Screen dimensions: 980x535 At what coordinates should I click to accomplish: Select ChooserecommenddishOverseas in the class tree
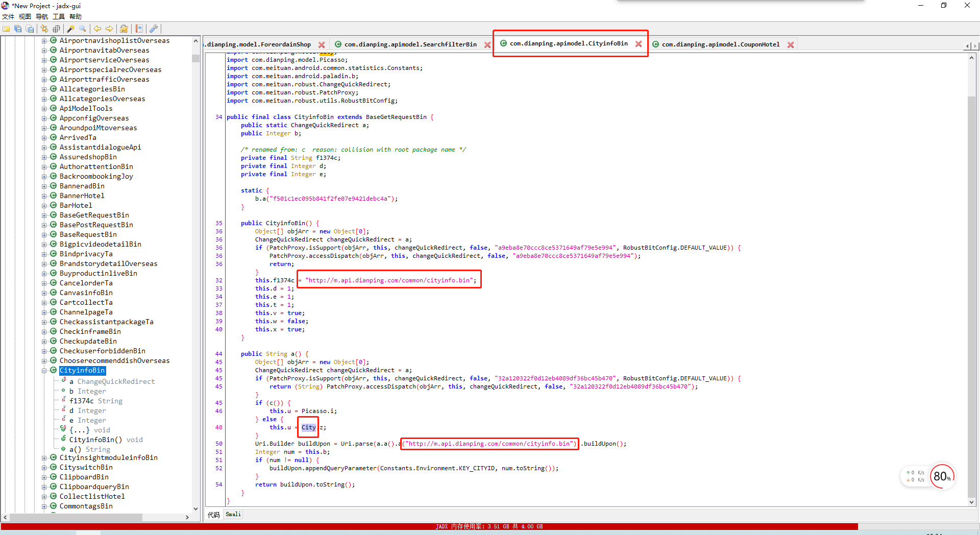point(114,360)
